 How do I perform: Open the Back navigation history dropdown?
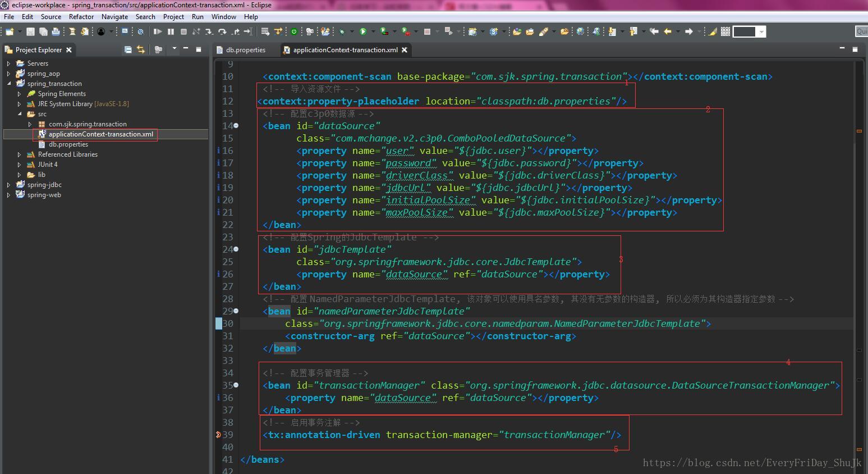678,31
